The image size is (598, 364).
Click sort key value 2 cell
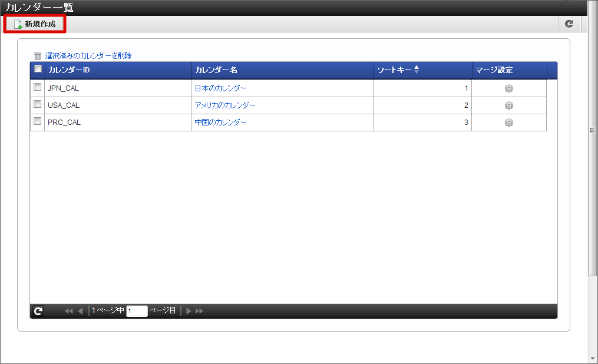[422, 105]
